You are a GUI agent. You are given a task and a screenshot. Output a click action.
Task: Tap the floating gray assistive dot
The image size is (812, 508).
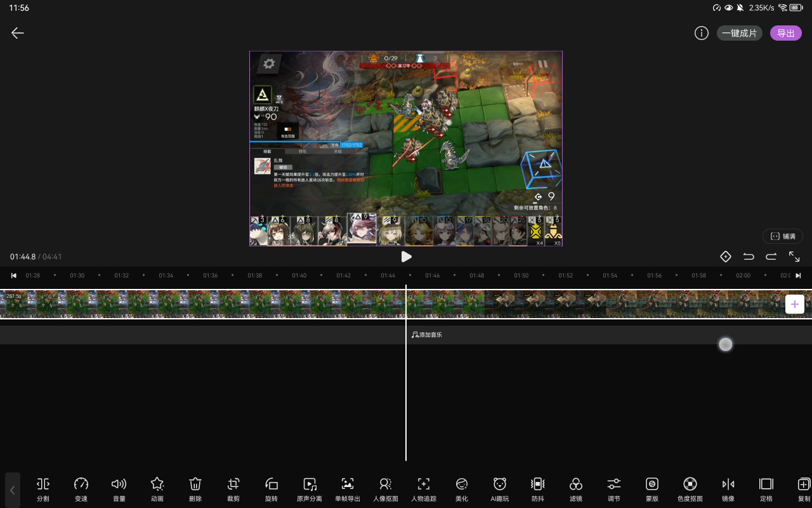coord(726,344)
